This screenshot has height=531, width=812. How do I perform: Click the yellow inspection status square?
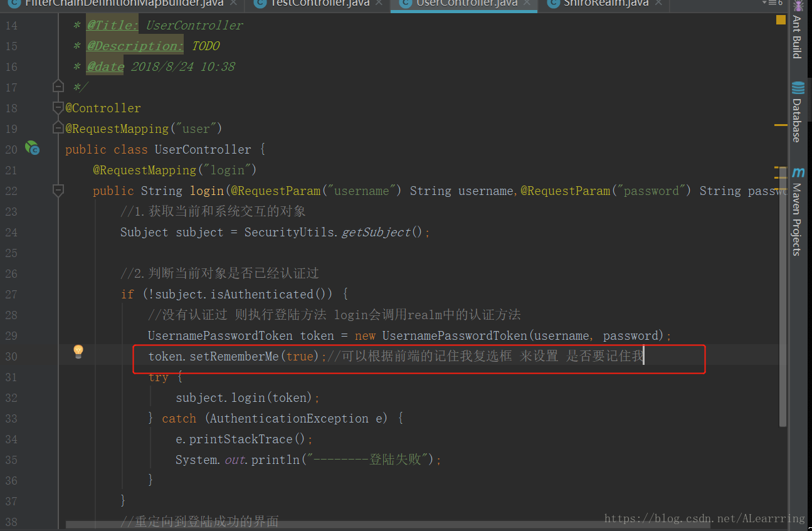781,20
